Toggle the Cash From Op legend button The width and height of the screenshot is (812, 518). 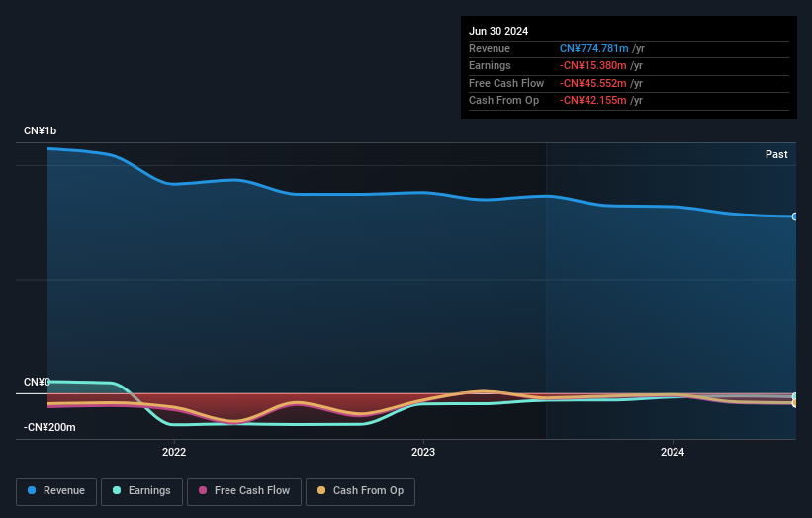tap(360, 491)
